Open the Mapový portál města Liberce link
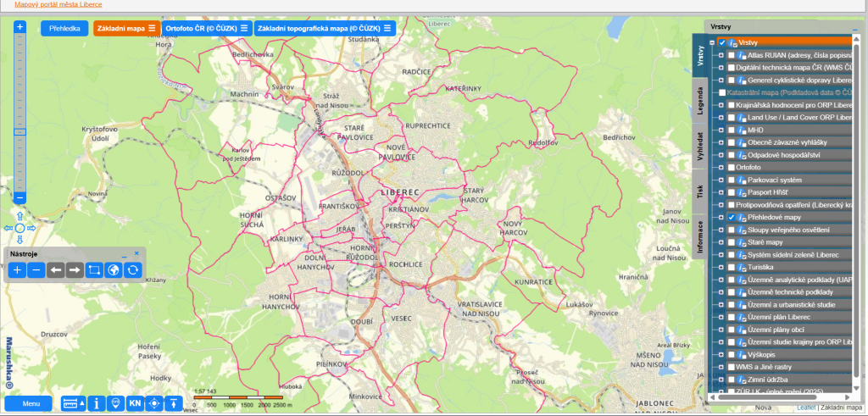Viewport: 868px width, 416px height. [58, 4]
